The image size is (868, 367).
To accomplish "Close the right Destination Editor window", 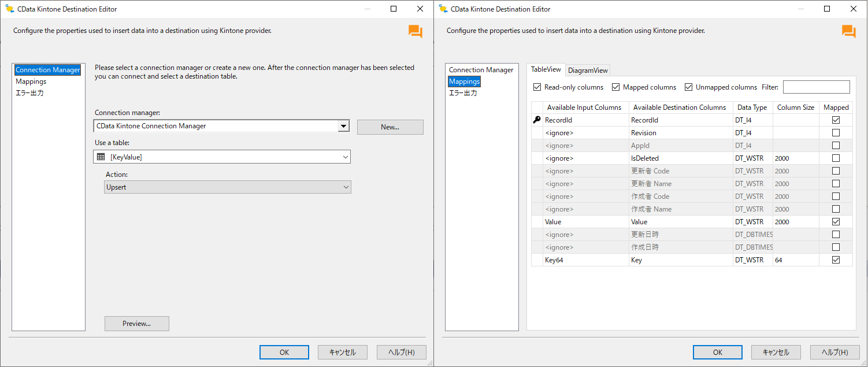I will click(854, 9).
